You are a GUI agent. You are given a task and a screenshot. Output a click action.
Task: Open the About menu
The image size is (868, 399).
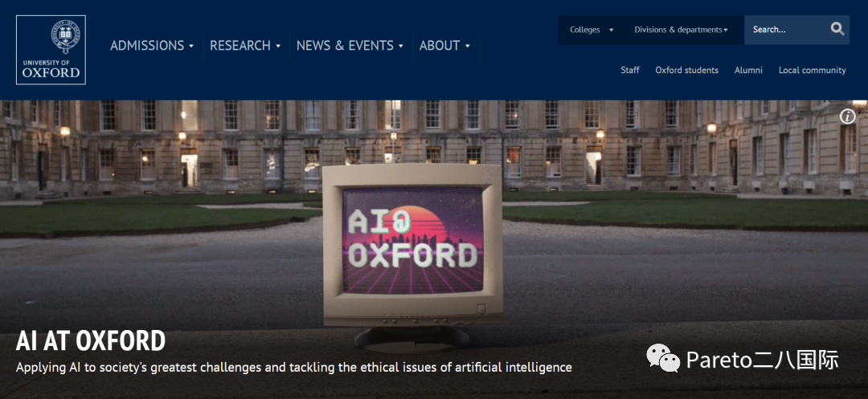click(444, 45)
